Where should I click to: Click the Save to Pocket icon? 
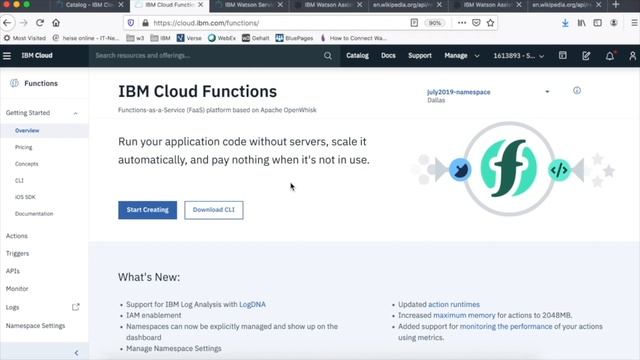pos(476,23)
